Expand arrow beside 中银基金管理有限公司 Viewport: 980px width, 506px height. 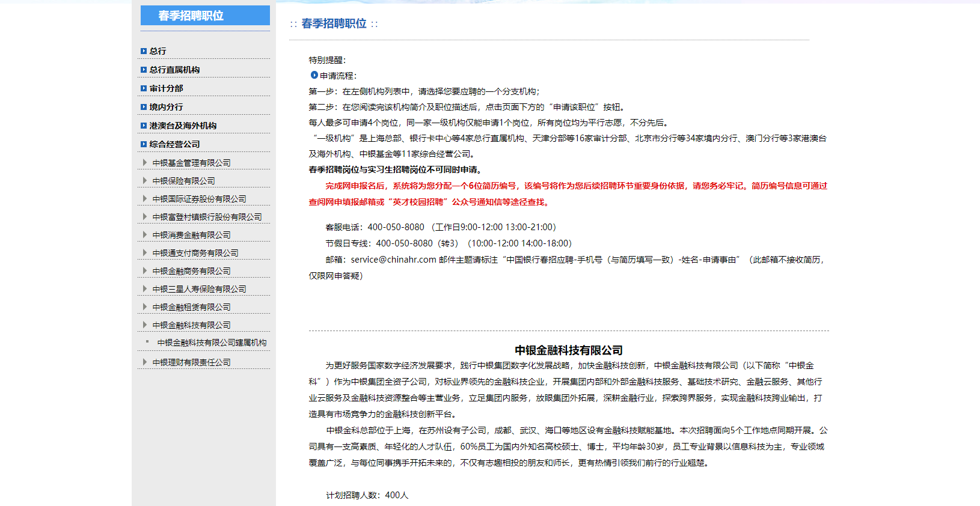pos(145,162)
